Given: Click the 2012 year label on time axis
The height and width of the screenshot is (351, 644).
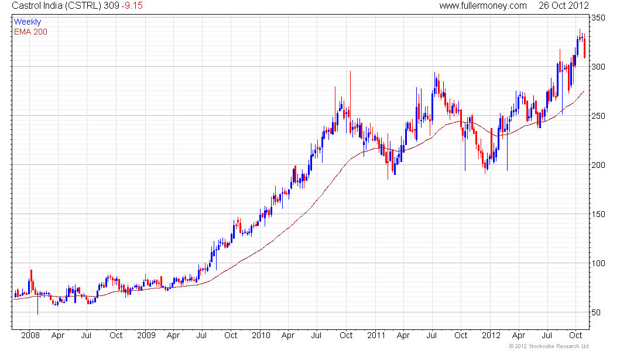Looking at the screenshot, I should (491, 335).
